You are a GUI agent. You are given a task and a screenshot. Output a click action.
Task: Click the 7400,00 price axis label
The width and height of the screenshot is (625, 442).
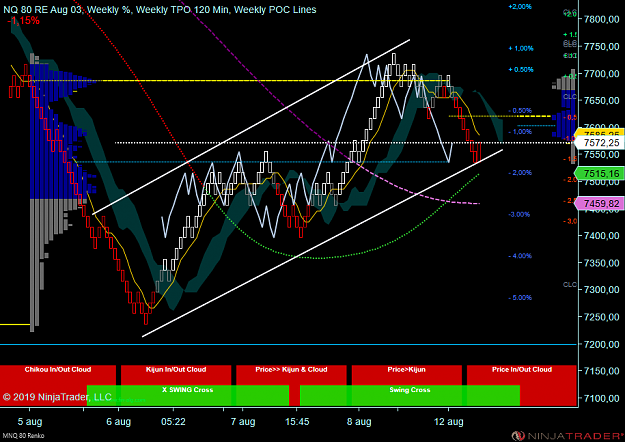(601, 236)
